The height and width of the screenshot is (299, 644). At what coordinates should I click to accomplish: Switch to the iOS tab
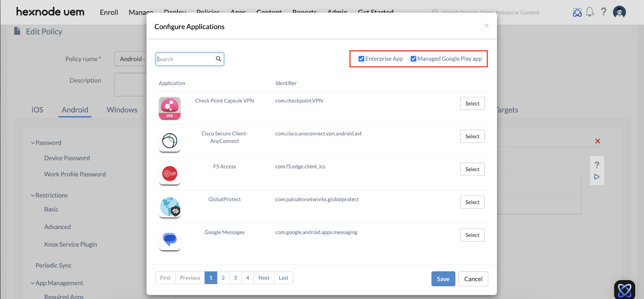point(37,110)
